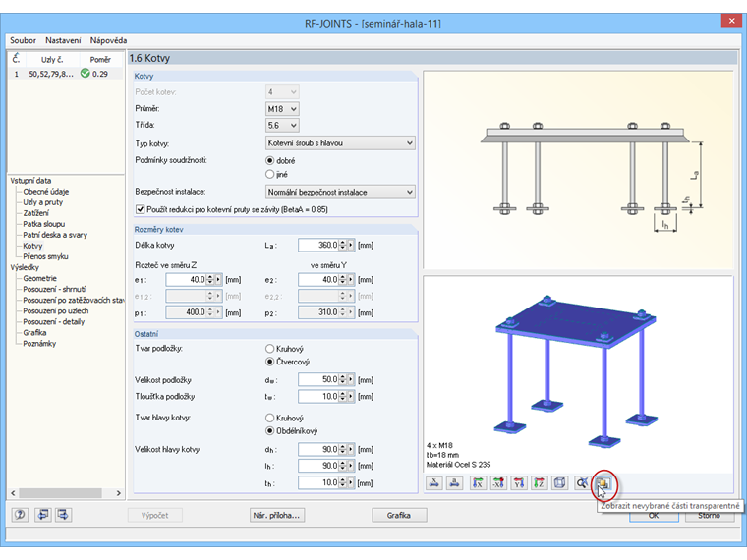Show view opposite X direction (-X)
The image size is (747, 560).
(x=498, y=482)
